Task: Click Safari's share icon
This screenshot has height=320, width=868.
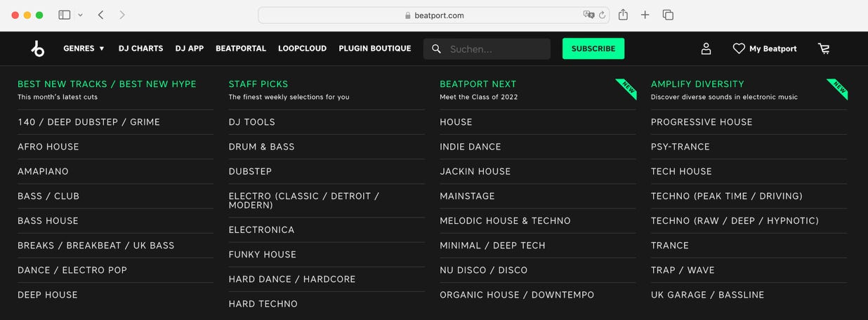Action: tap(623, 15)
